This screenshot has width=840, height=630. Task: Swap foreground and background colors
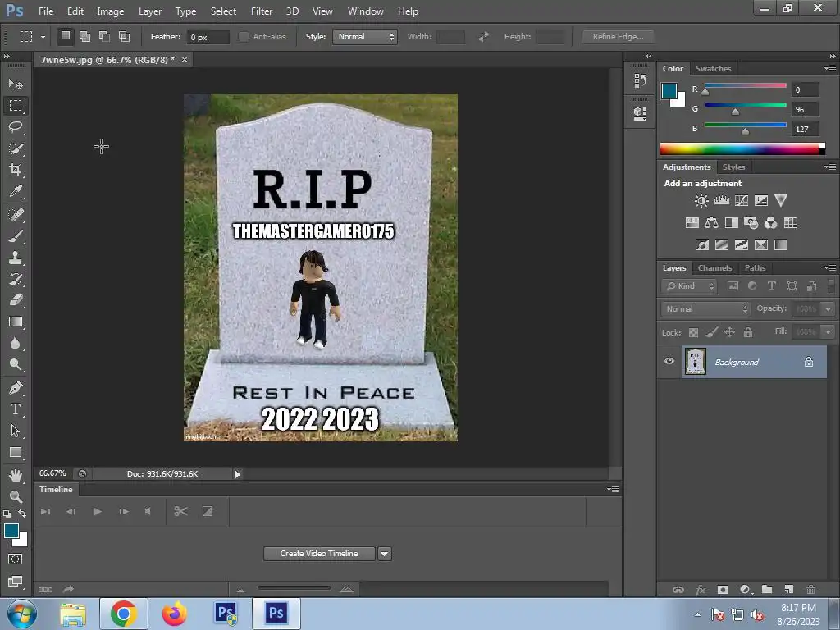tap(22, 514)
